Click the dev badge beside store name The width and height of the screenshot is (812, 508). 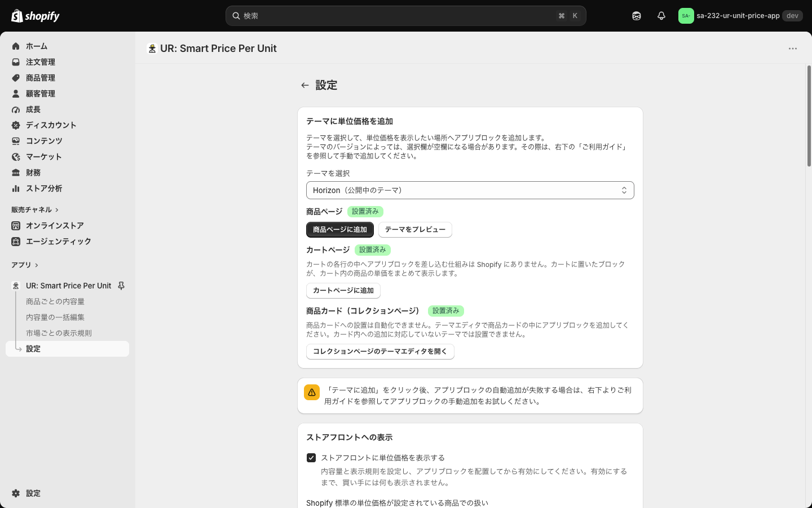[792, 16]
